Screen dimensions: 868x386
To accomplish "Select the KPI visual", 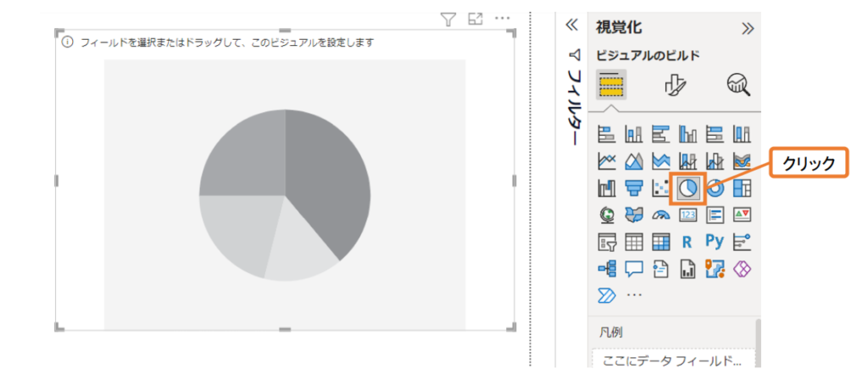I will point(742,215).
